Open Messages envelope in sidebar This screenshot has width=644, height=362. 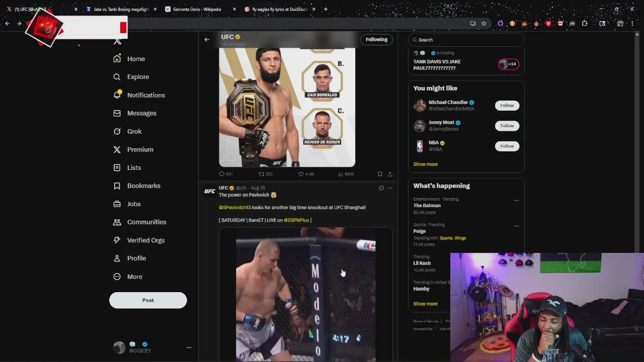(x=117, y=113)
